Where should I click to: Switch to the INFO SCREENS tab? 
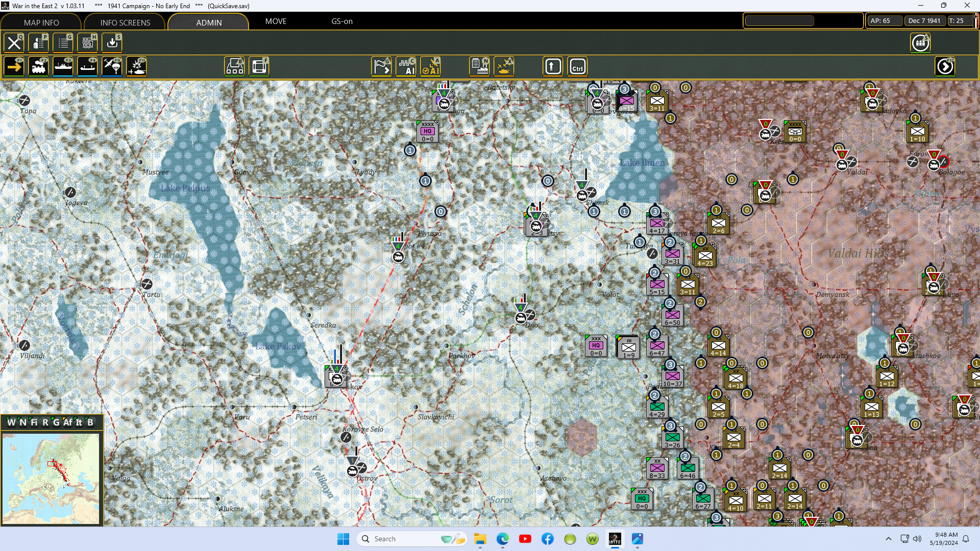[125, 22]
